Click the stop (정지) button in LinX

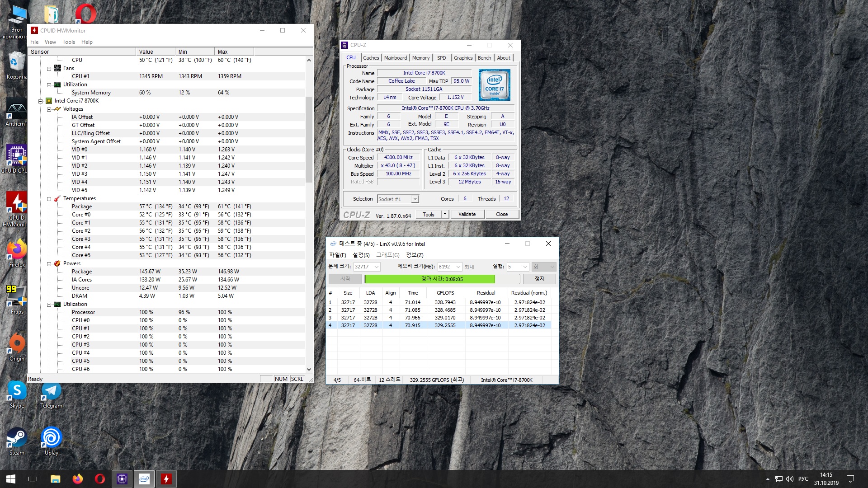pos(539,279)
